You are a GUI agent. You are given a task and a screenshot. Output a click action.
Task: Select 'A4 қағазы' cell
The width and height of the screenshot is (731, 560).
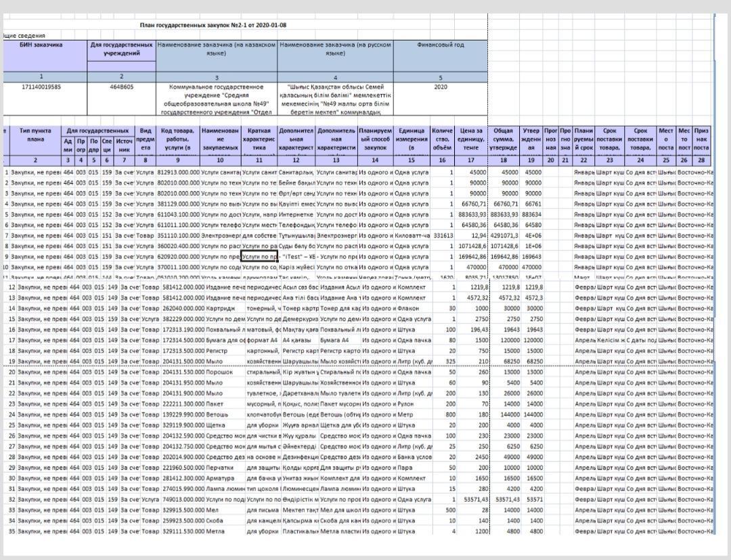pos(301,341)
